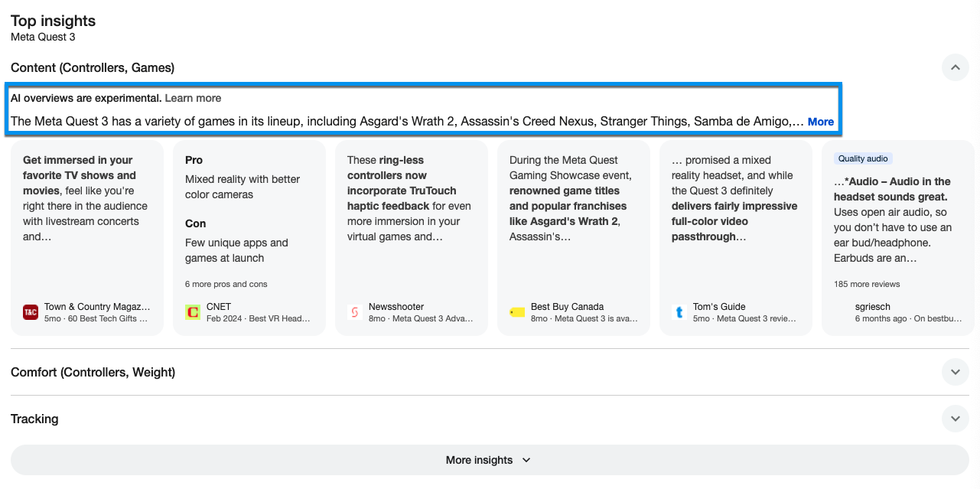Click the Quality audio tag badge
This screenshot has width=980, height=489.
[x=863, y=158]
